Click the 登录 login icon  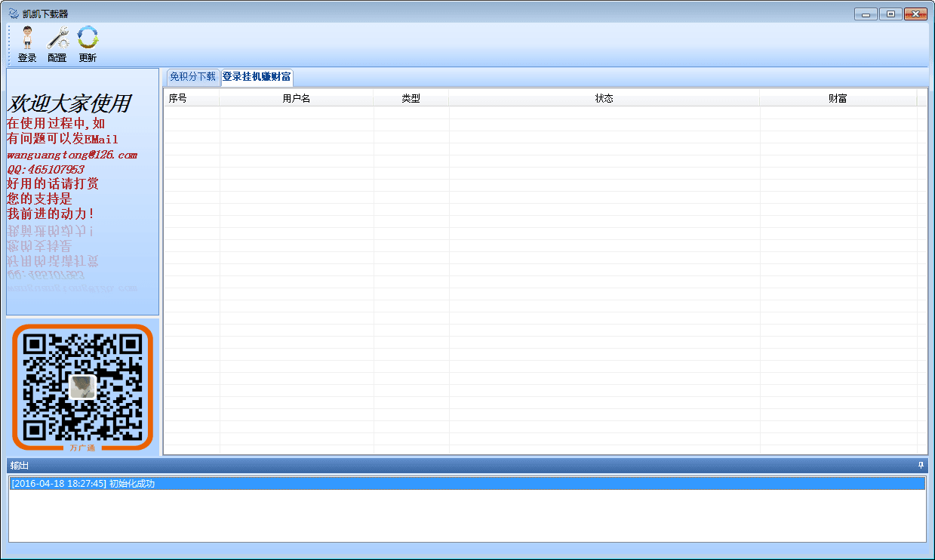pos(27,45)
